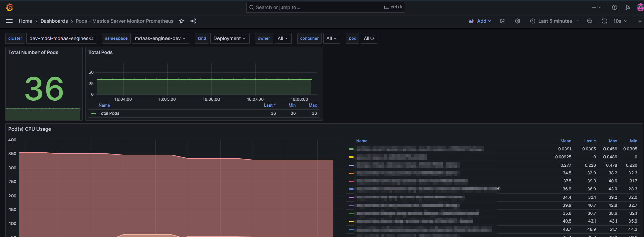Toggle Total Pods legend series
Image resolution: width=644 pixels, height=237 pixels.
(x=109, y=113)
